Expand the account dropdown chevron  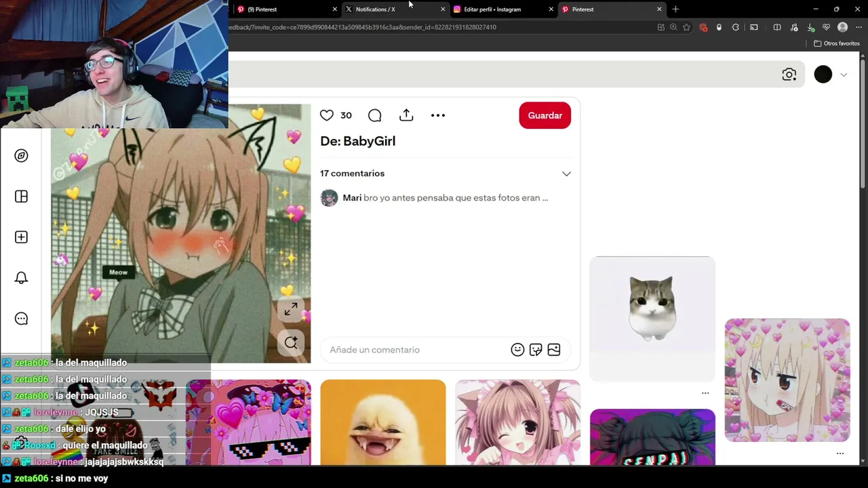(844, 75)
